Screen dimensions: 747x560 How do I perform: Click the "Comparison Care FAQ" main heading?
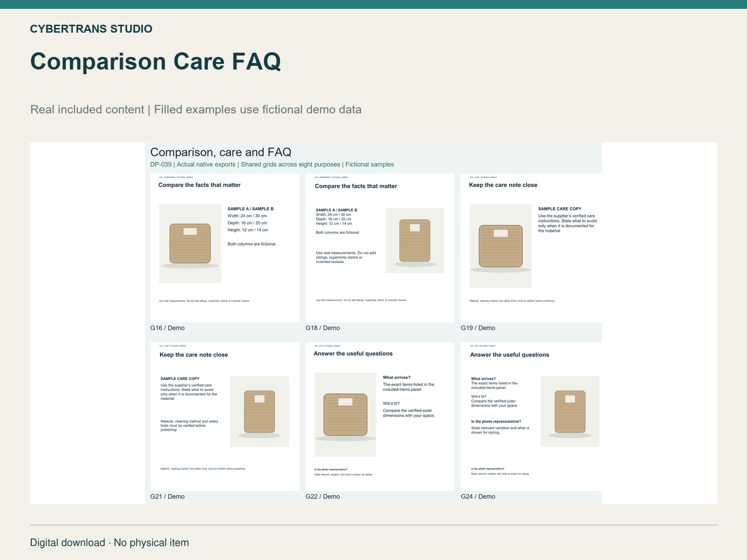tap(155, 62)
